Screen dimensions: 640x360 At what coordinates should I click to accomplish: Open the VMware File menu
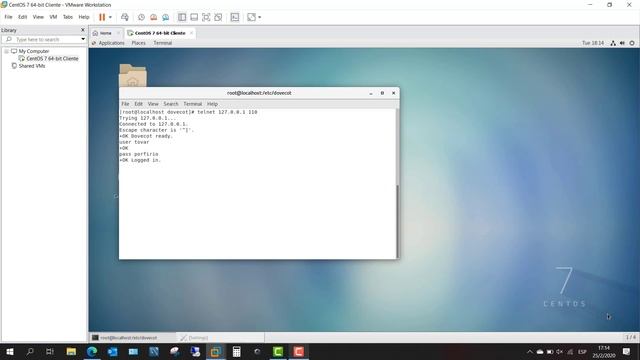8,17
